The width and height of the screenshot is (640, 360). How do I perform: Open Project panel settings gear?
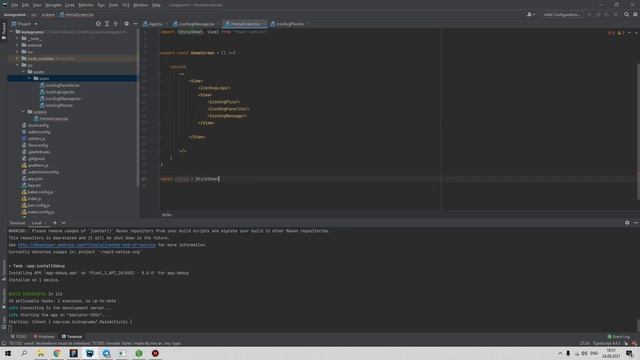(127, 24)
